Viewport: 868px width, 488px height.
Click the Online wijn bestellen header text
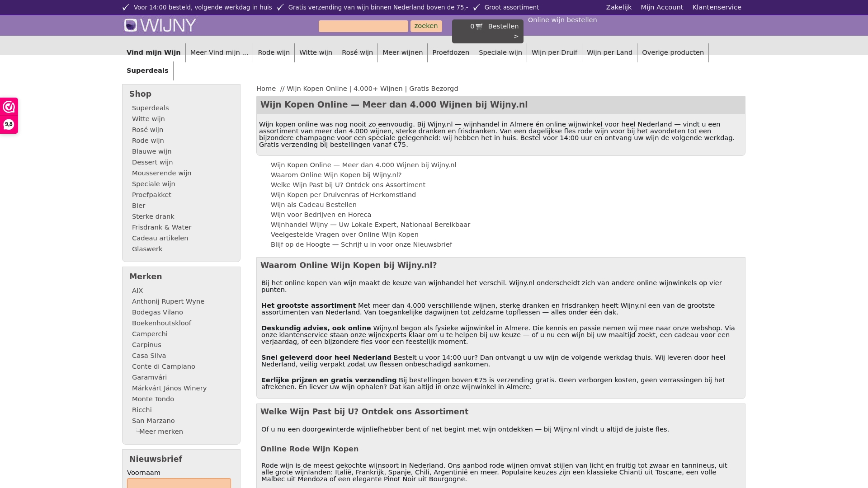click(562, 20)
